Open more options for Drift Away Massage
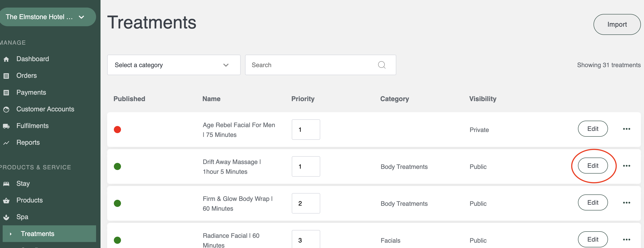The height and width of the screenshot is (248, 644). [x=626, y=166]
